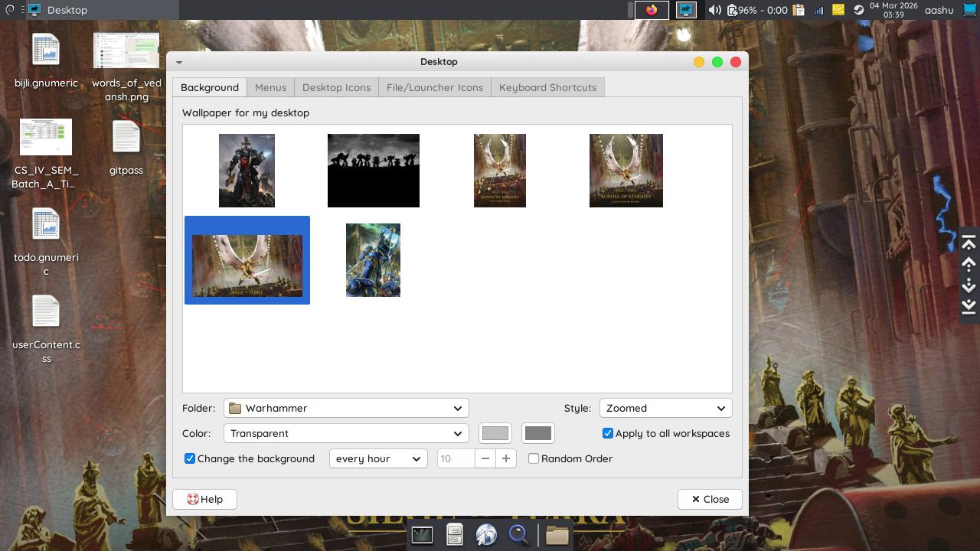The height and width of the screenshot is (551, 980).
Task: Launch the file manager cabinet icon
Action: (455, 535)
